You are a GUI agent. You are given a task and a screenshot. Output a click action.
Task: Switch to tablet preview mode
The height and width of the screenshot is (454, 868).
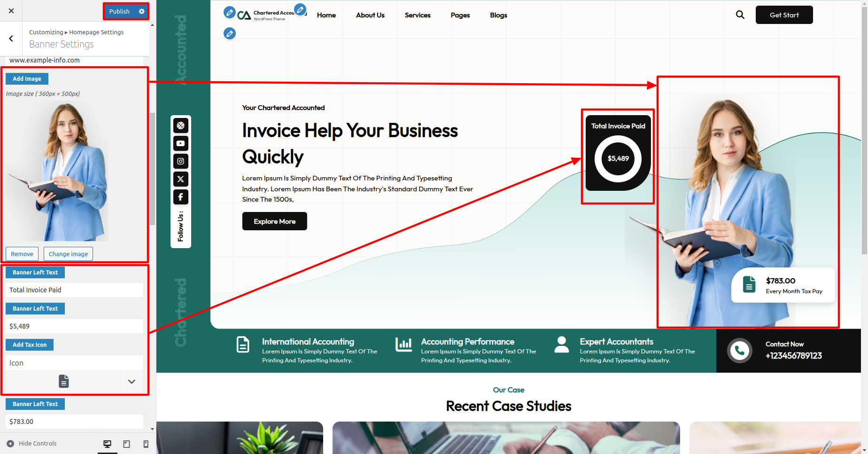pyautogui.click(x=126, y=444)
